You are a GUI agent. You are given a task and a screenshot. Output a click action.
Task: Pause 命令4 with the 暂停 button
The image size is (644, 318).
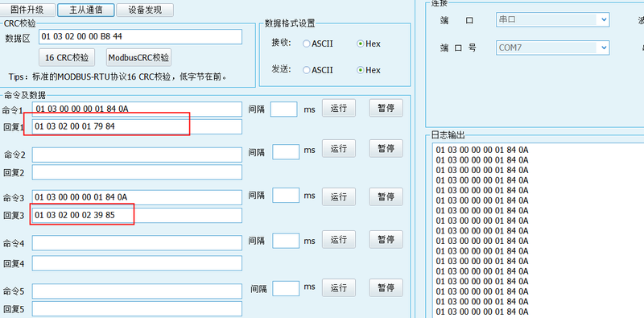(386, 240)
